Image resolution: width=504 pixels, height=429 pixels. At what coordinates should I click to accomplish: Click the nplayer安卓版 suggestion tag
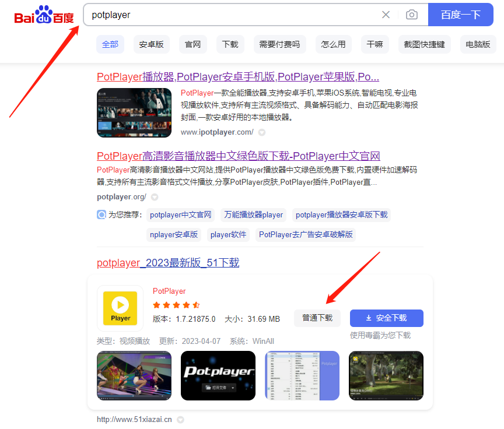tap(173, 234)
